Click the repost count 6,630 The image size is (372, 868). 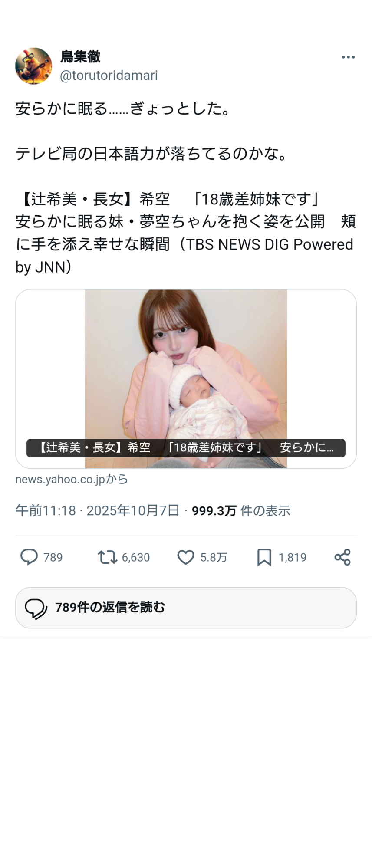[x=136, y=557]
